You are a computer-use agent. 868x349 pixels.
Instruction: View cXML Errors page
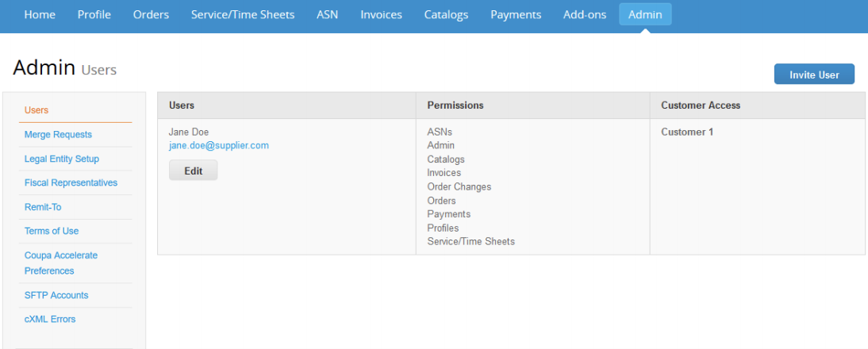[50, 320]
